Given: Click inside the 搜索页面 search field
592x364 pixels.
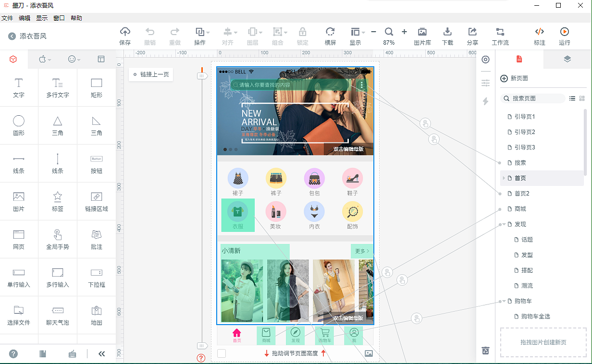Looking at the screenshot, I should 532,98.
